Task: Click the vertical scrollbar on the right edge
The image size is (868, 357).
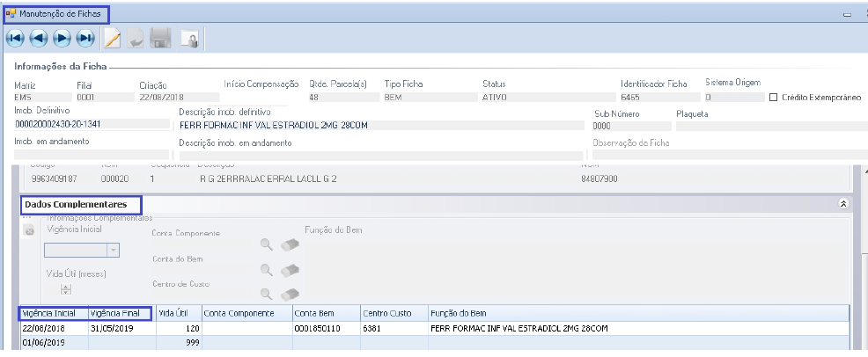Action: click(x=864, y=259)
